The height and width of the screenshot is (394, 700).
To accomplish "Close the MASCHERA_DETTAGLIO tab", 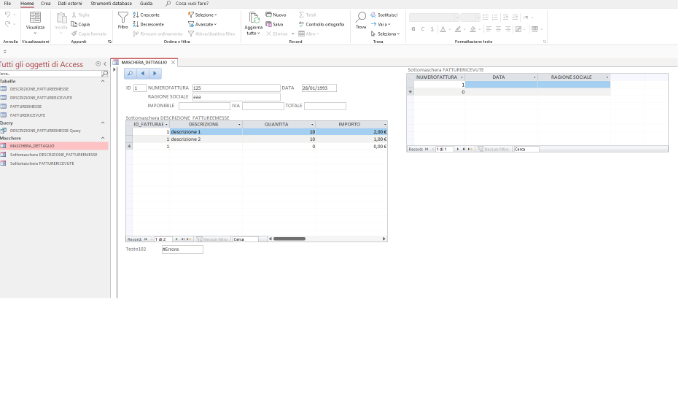I will pyautogui.click(x=173, y=62).
